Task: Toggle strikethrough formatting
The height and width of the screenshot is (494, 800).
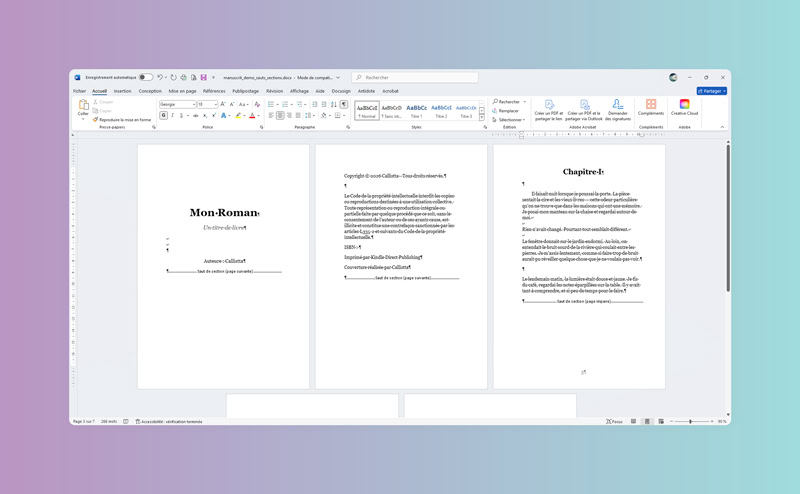Action: (195, 116)
